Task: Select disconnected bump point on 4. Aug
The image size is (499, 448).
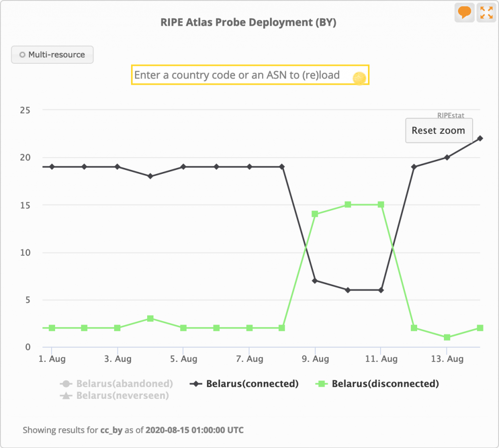Action: pos(150,318)
